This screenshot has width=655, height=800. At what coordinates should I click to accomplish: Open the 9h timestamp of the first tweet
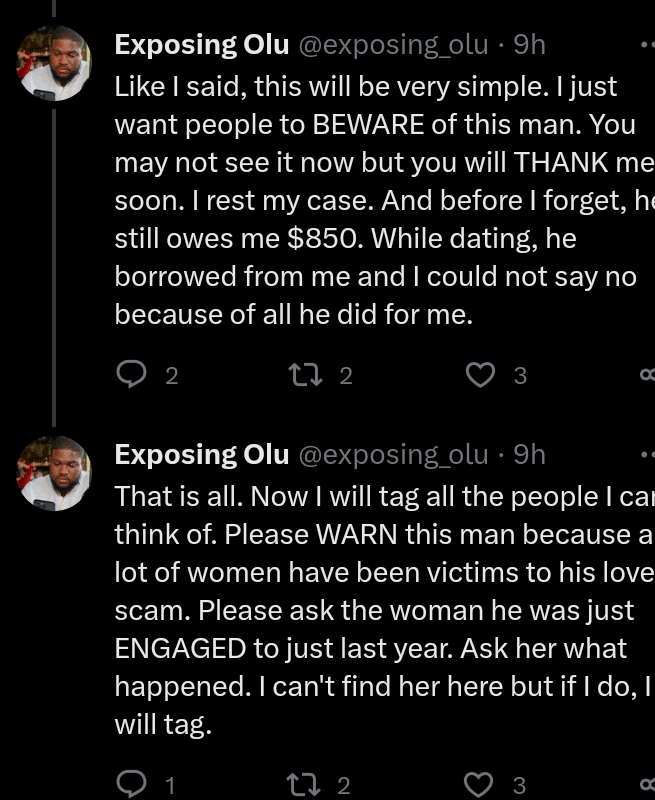click(529, 45)
